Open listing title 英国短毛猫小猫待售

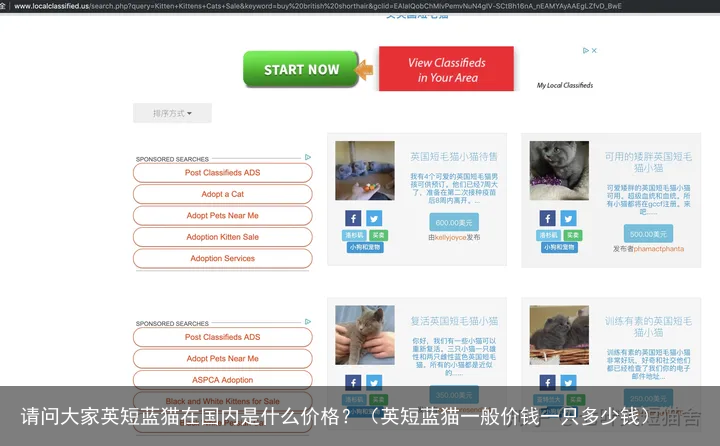[454, 157]
